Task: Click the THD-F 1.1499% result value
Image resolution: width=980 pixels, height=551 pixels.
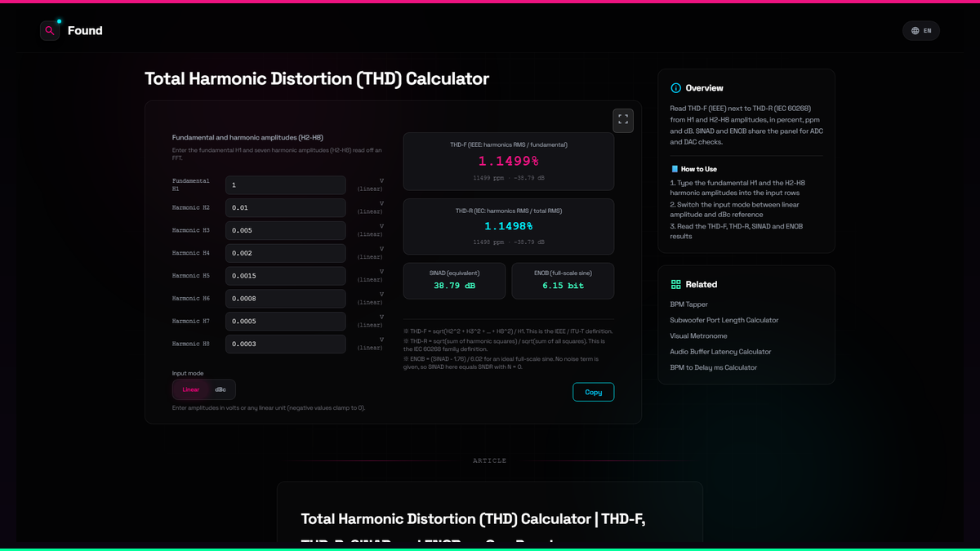Action: pos(509,161)
